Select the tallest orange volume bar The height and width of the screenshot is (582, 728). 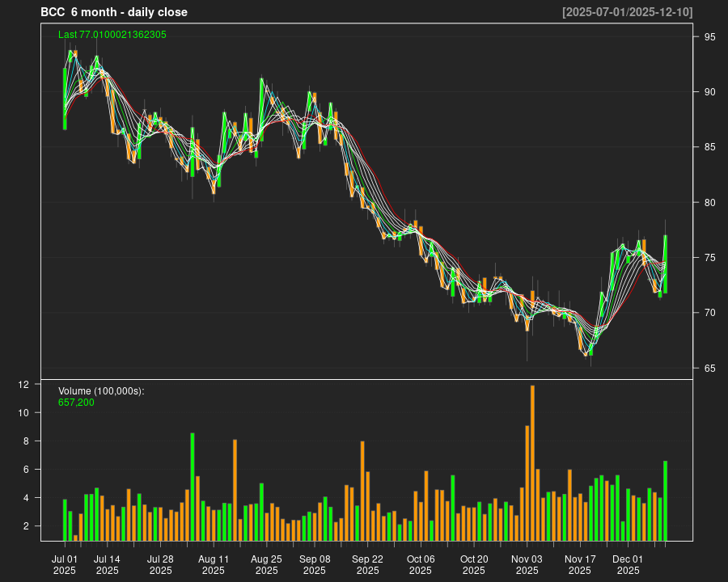tap(532, 462)
